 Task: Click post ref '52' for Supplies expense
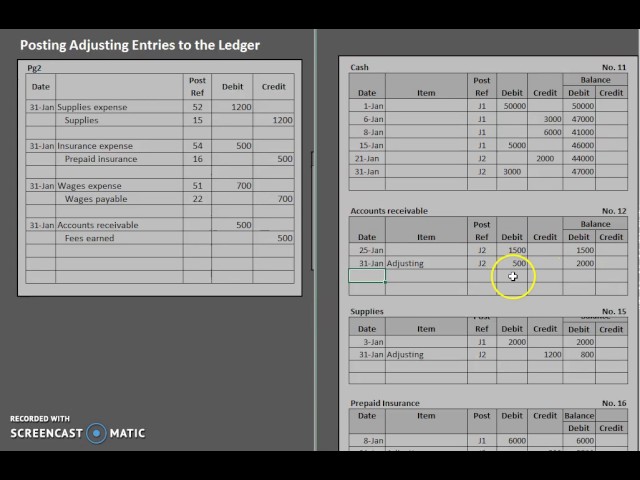(x=197, y=107)
